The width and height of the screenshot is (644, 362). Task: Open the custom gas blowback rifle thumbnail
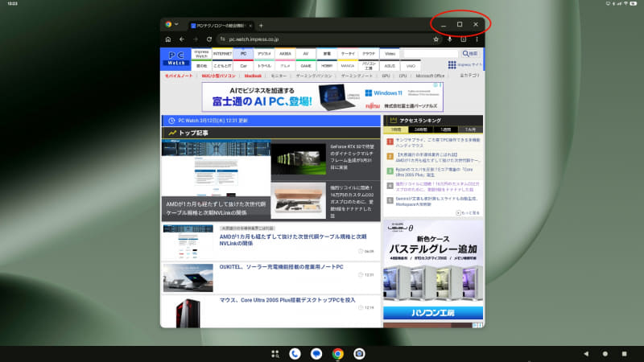point(299,201)
